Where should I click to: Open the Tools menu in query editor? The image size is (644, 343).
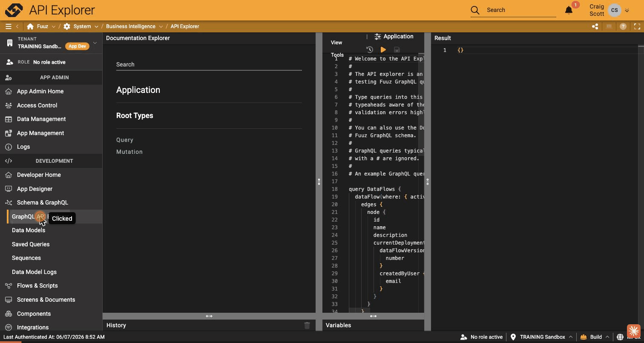(x=337, y=55)
